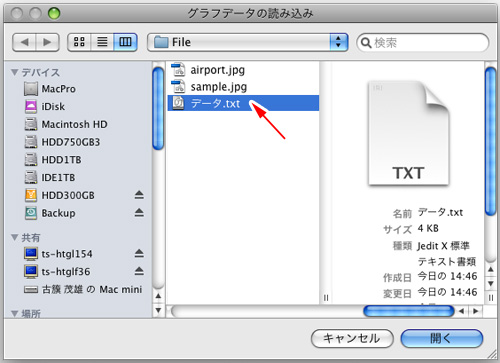The height and width of the screenshot is (363, 500).
Task: Eject the ts-htglf36 share
Action: tap(139, 271)
